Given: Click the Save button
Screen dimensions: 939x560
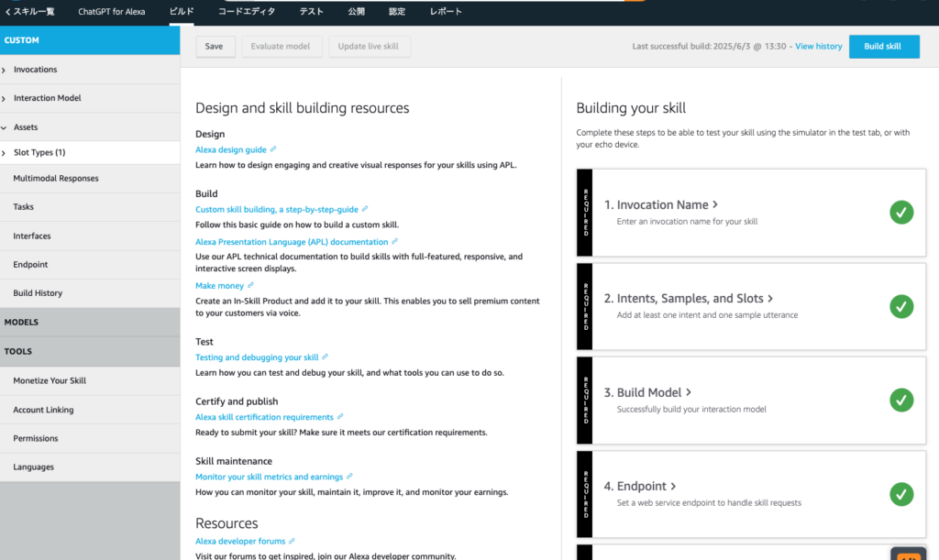Looking at the screenshot, I should click(215, 46).
